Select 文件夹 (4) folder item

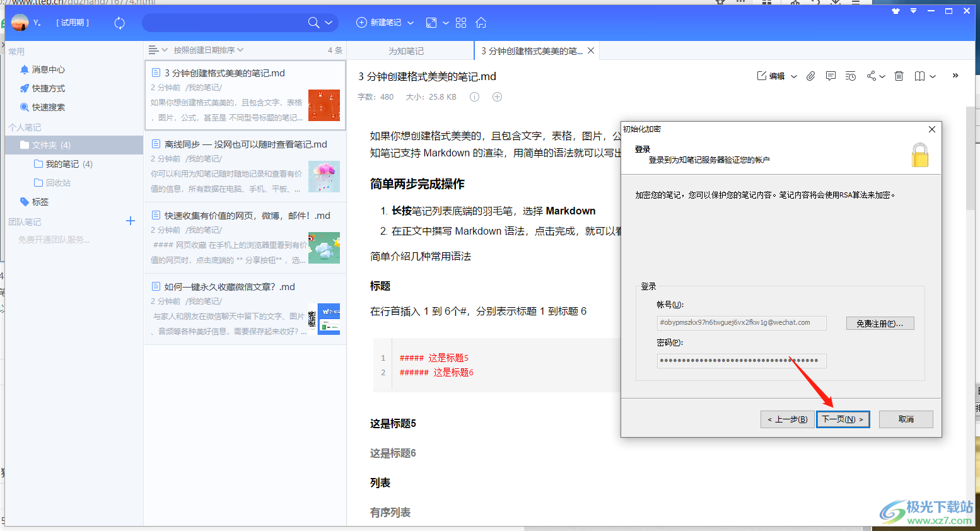point(74,145)
